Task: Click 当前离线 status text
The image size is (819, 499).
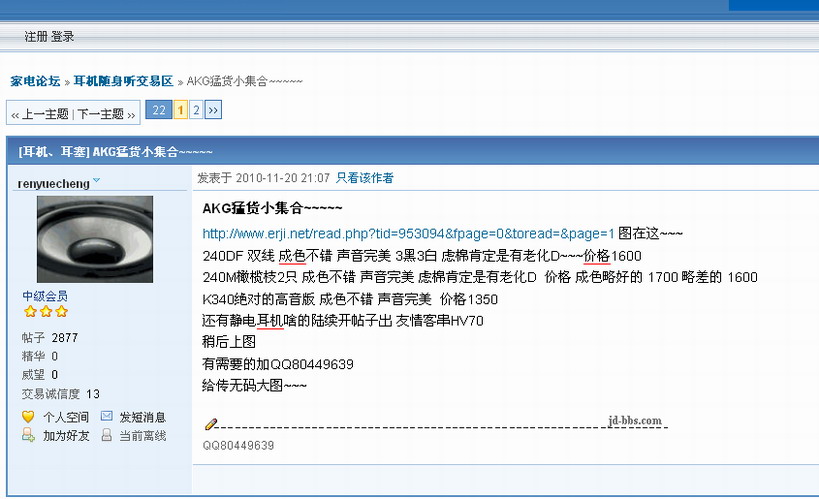Action: coord(143,436)
